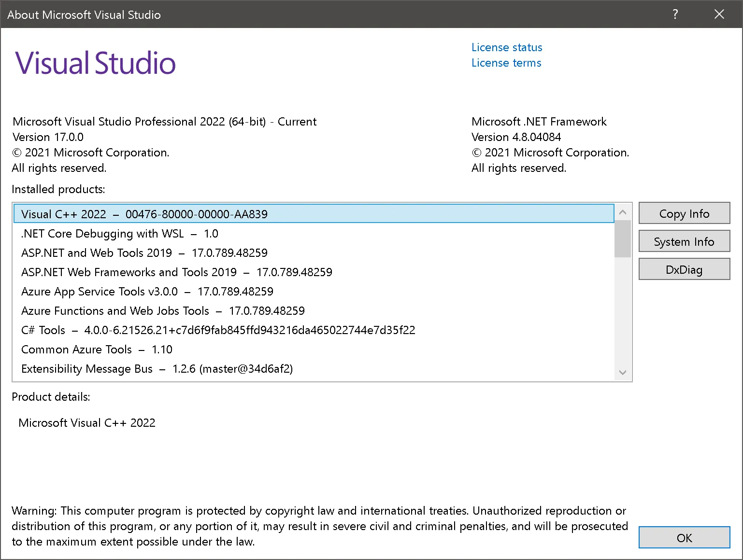
Task: Click the Visual Studio Professional 2022 edition text
Action: (164, 122)
